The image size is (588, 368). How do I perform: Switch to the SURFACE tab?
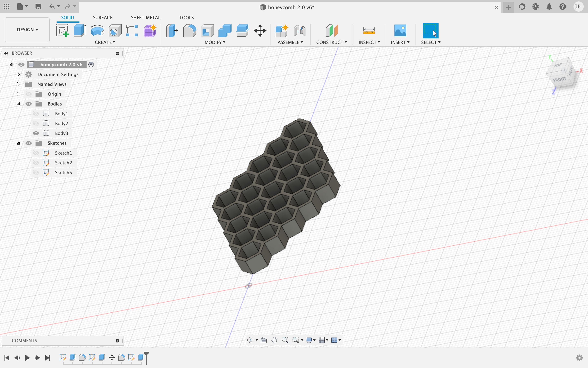(102, 18)
